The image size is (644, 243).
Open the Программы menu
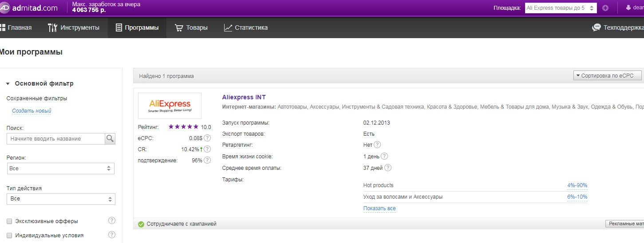[x=137, y=27]
